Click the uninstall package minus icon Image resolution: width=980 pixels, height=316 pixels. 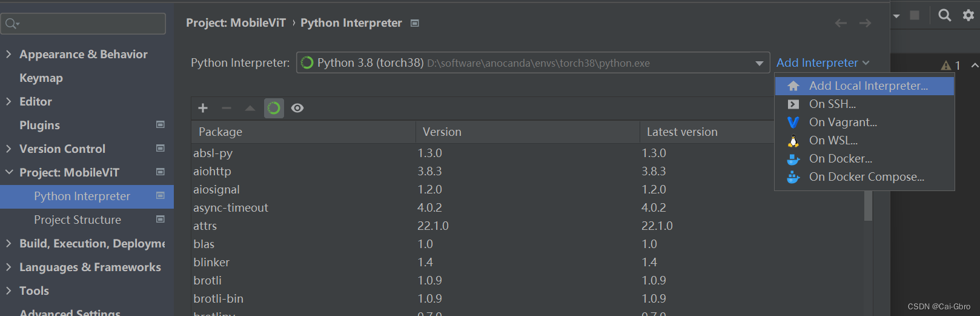[227, 108]
